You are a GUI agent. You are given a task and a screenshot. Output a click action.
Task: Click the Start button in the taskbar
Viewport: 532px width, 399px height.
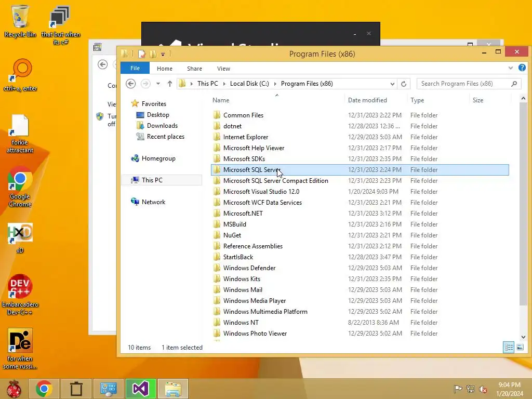[x=14, y=389]
